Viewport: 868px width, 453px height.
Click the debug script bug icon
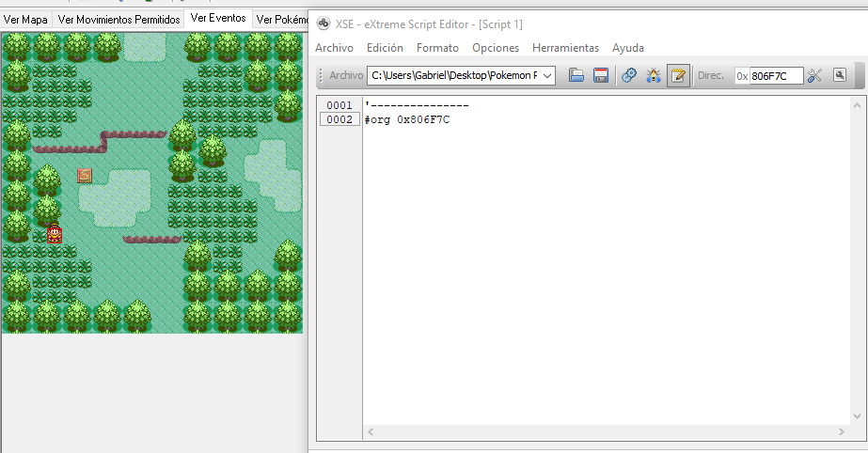653,75
